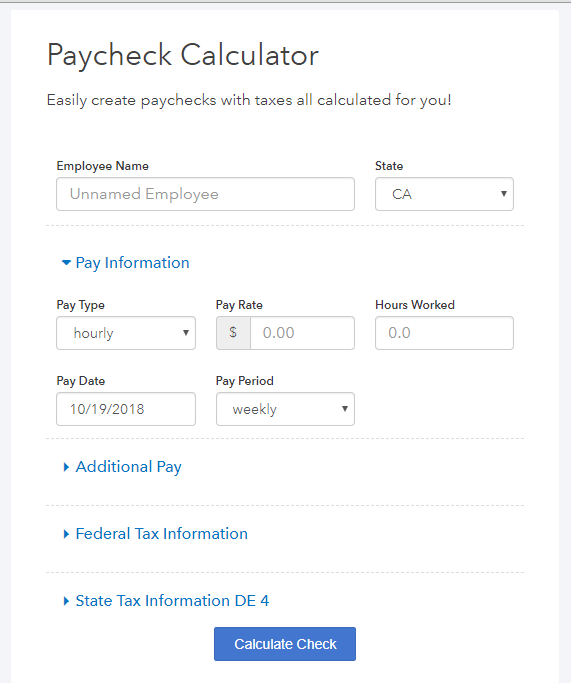Click the triangle icon beside State Tax Information
Viewport: 571px width, 683px height.
click(66, 601)
